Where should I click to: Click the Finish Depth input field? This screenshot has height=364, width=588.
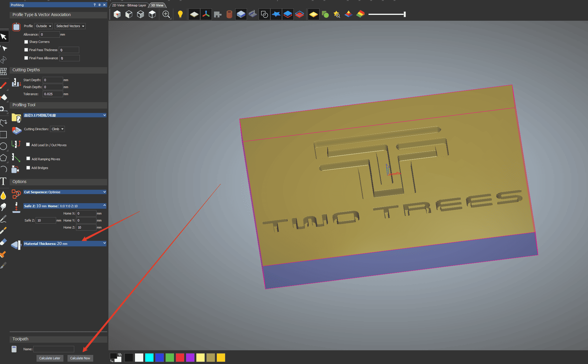[x=53, y=87]
